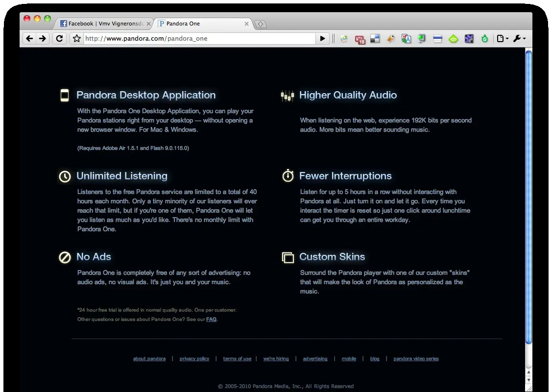This screenshot has width=552, height=392.
Task: View the terms of use link
Action: [x=237, y=359]
